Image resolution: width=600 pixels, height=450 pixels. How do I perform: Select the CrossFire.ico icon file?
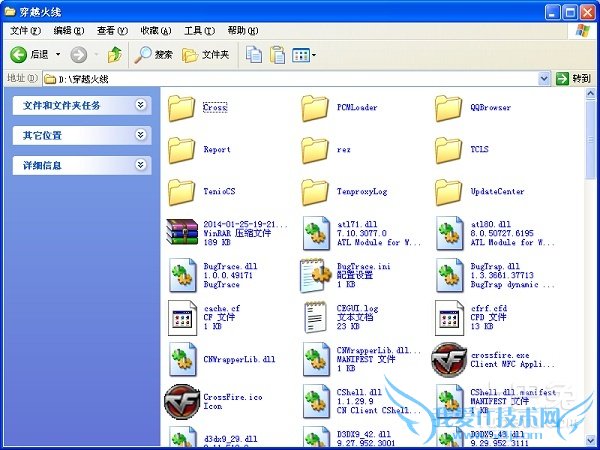pyautogui.click(x=182, y=400)
